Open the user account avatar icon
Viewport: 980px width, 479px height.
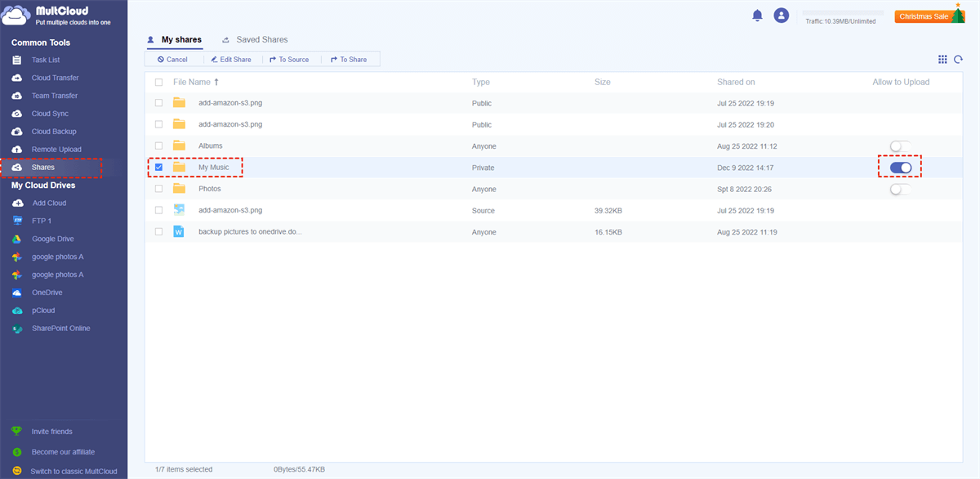[x=782, y=16]
